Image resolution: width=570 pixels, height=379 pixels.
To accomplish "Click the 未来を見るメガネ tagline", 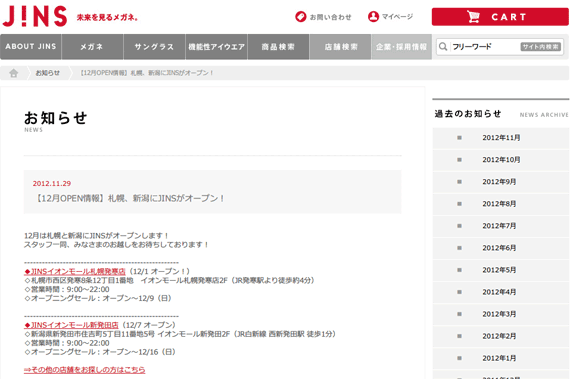I will [107, 17].
